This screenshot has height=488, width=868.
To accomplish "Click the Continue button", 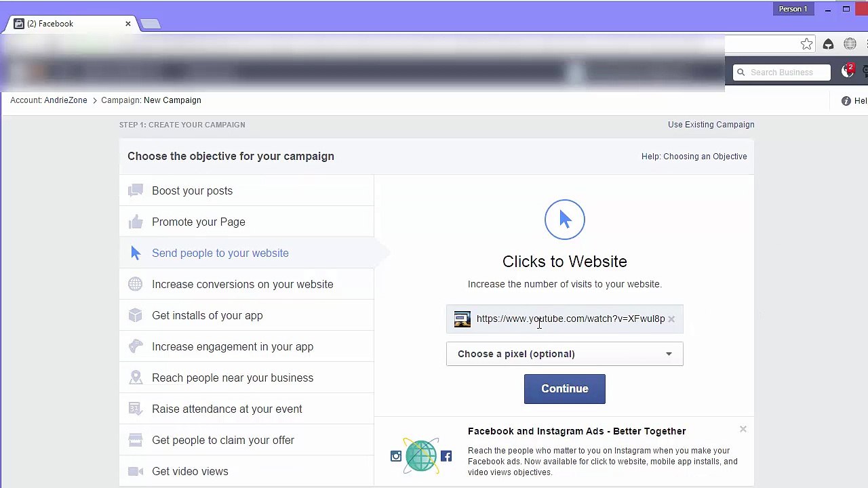I will (x=565, y=389).
